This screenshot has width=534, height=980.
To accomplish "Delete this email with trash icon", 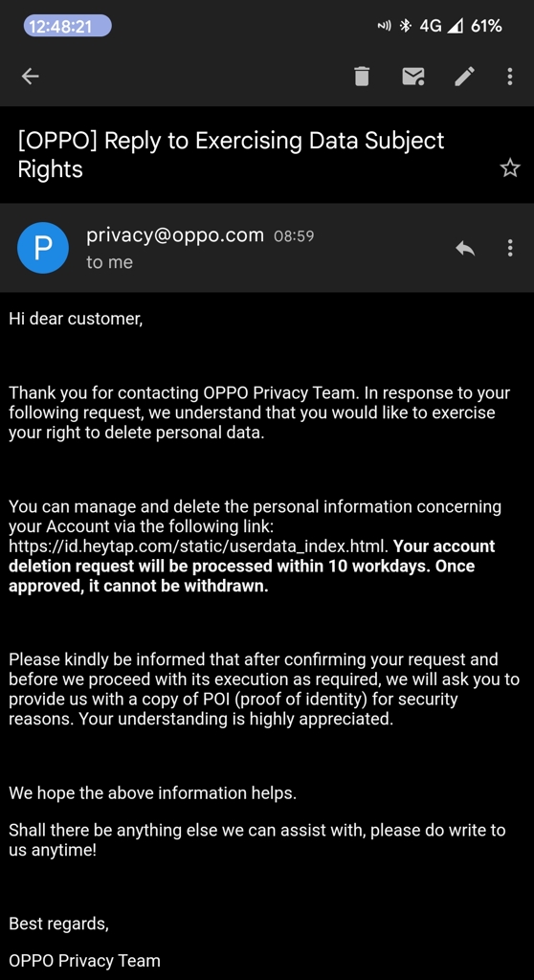I will [362, 77].
